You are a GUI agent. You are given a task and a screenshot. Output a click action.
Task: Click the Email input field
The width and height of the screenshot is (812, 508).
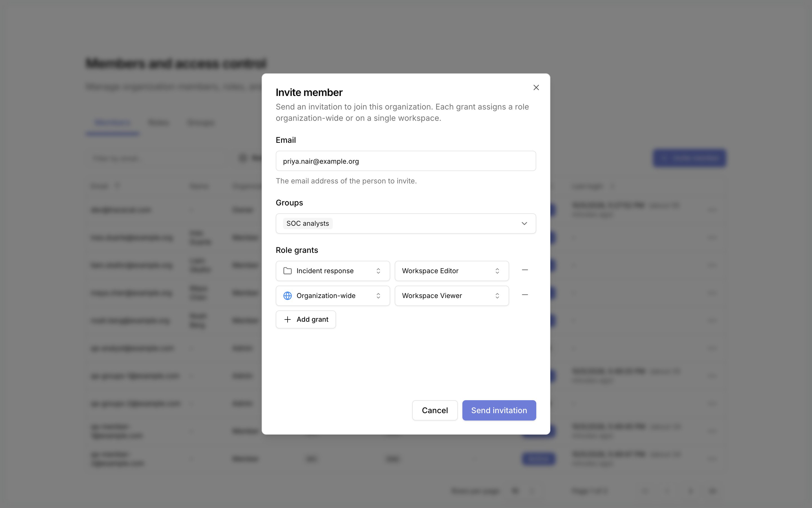coord(406,161)
